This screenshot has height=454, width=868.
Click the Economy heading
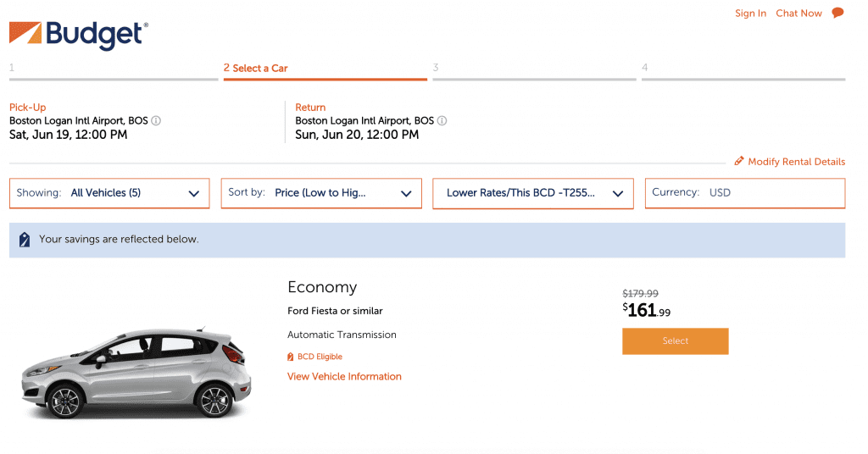322,287
